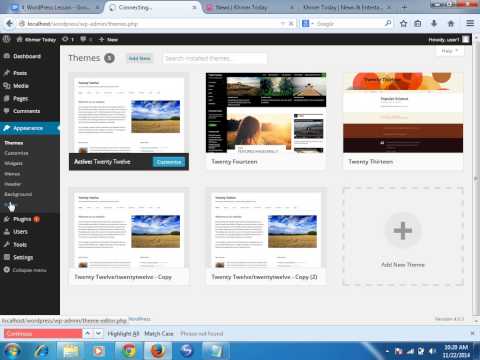Viewport: 480px width, 360px height.
Task: Click the Add New themes button
Action: [139, 58]
